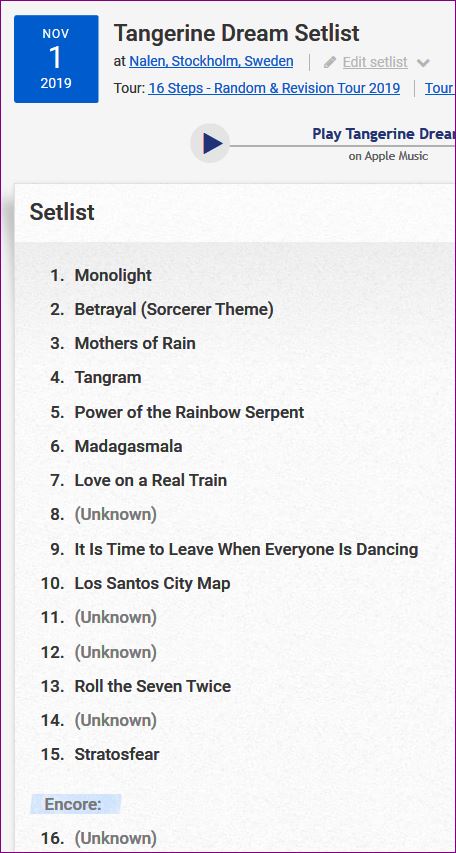The width and height of the screenshot is (456, 853).
Task: Select the Stratosfear song entry
Action: tap(117, 755)
